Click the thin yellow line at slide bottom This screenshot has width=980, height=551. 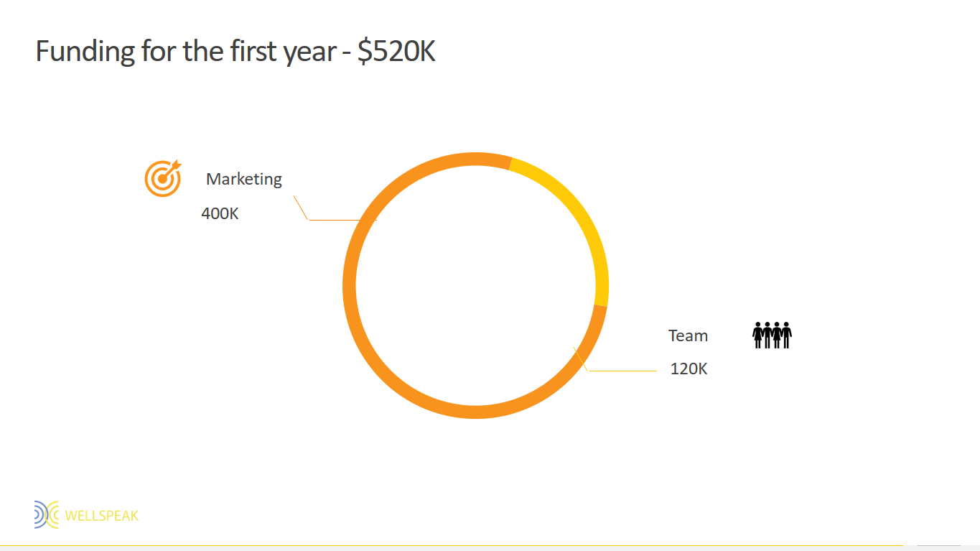490,546
